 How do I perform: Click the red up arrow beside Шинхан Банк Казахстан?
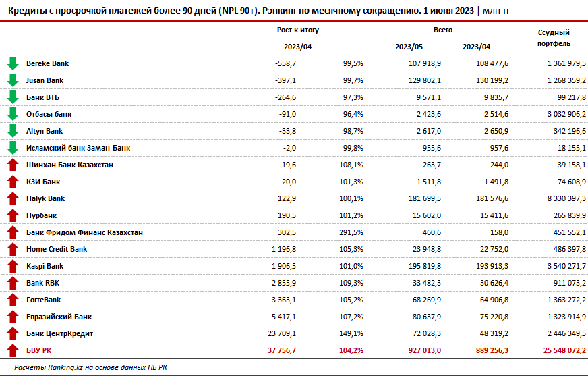coord(13,165)
